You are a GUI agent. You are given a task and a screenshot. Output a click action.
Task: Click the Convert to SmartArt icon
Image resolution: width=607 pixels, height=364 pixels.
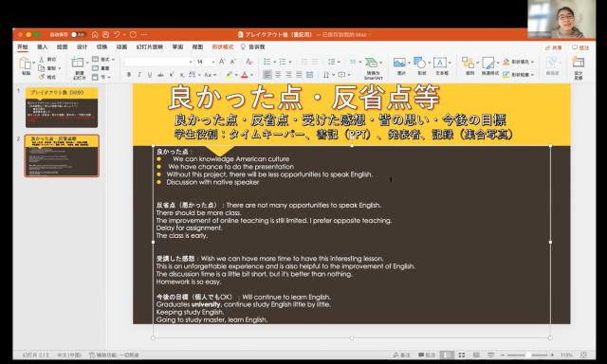click(x=373, y=68)
